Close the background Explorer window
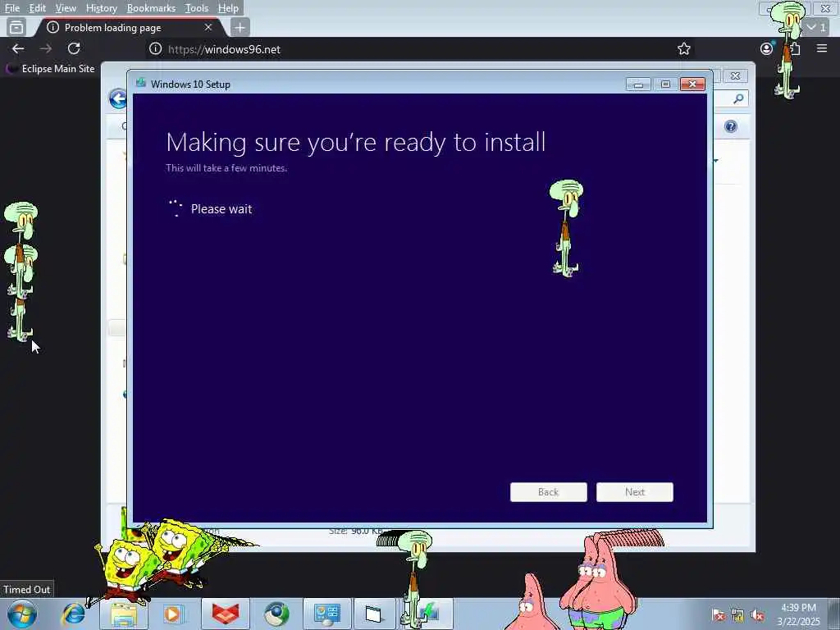 tap(736, 76)
